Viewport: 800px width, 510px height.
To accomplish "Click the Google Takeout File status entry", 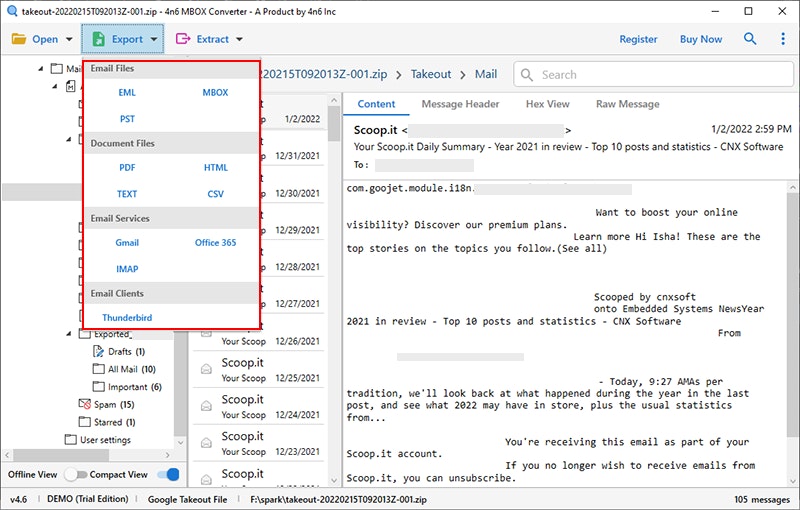I will [187, 499].
